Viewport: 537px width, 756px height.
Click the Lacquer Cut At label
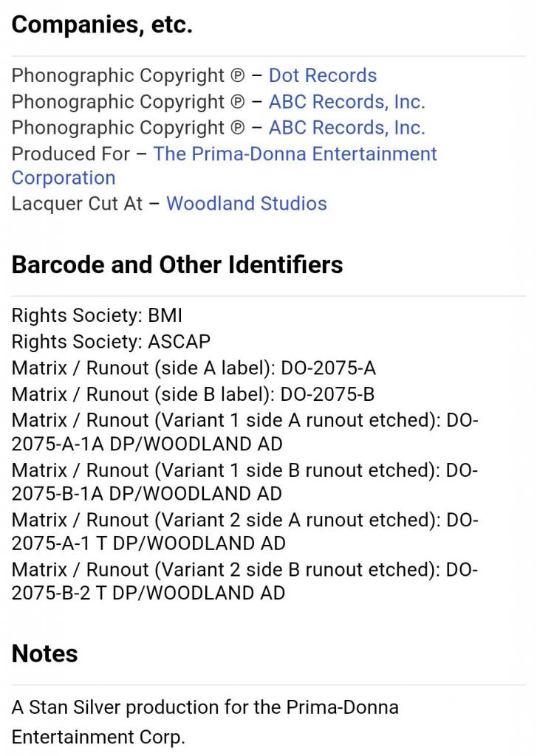pyautogui.click(x=77, y=204)
